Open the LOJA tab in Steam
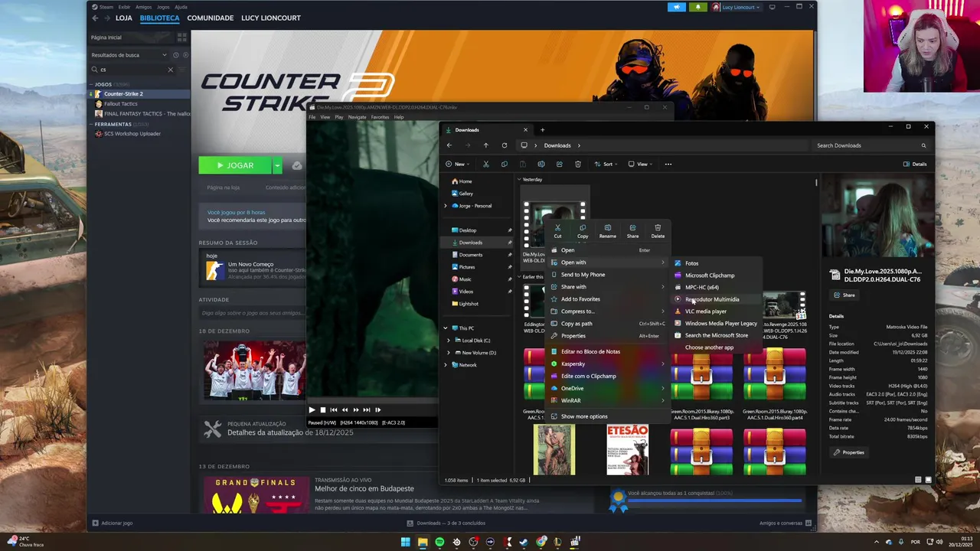980x551 pixels. (124, 18)
